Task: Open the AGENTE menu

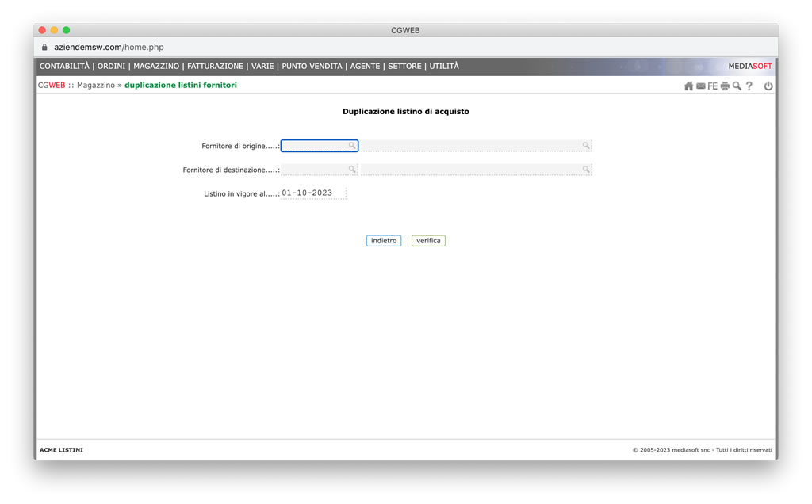Action: tap(365, 67)
